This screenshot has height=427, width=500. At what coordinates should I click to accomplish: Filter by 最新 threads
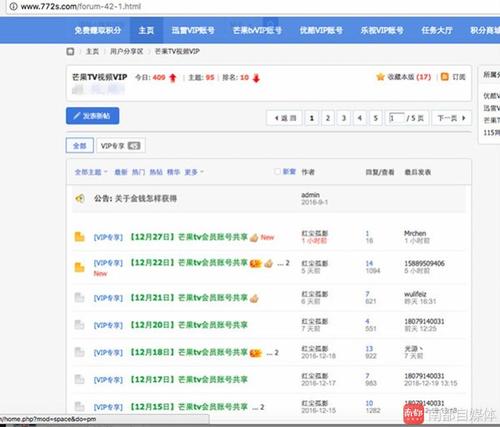[121, 172]
